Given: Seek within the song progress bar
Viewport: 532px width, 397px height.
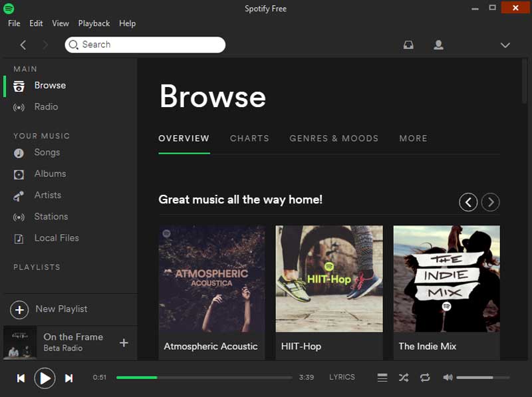Looking at the screenshot, I should (204, 377).
